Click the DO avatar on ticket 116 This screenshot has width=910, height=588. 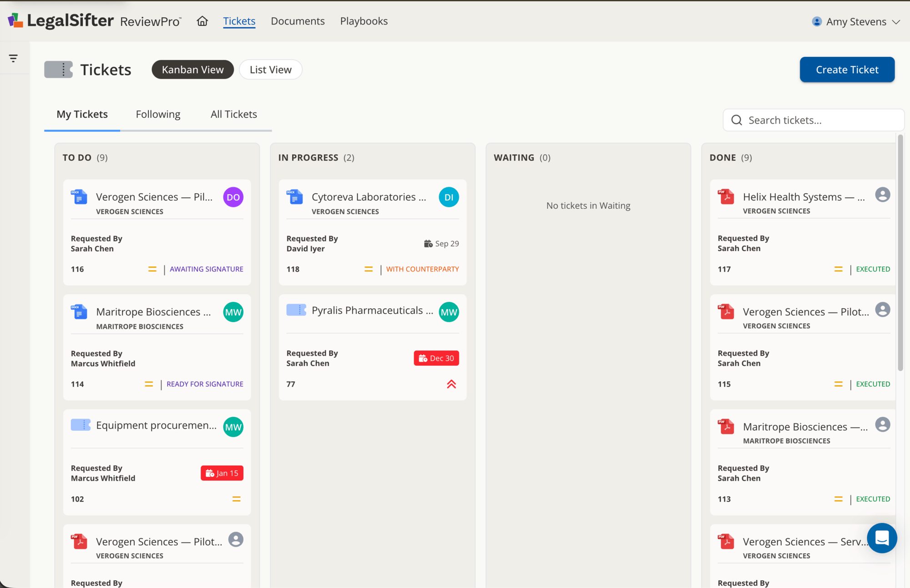click(x=233, y=197)
